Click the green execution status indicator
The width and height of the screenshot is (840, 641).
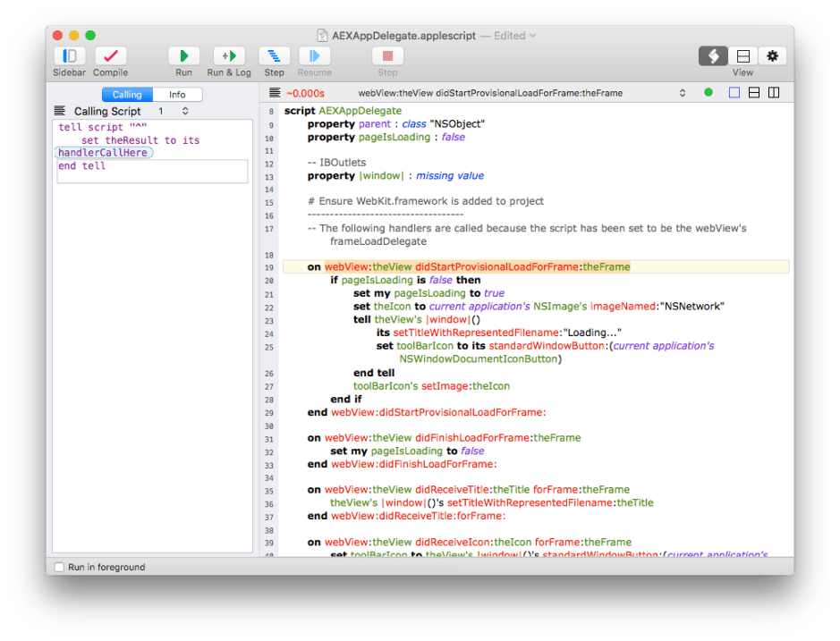pos(708,92)
